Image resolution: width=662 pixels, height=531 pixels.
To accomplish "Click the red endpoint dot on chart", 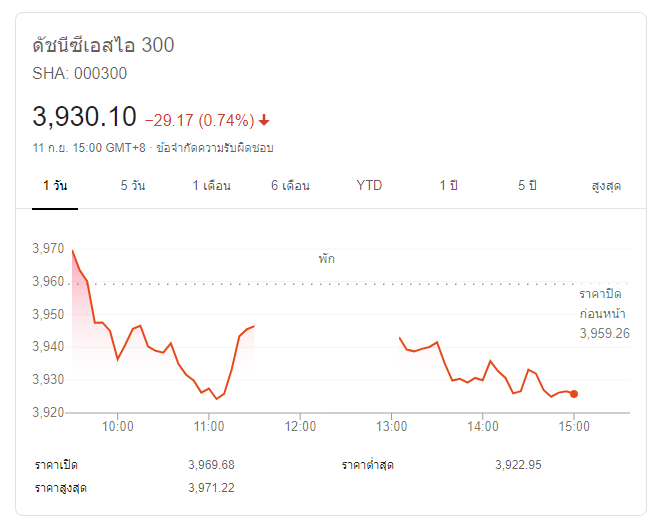I will pyautogui.click(x=573, y=394).
